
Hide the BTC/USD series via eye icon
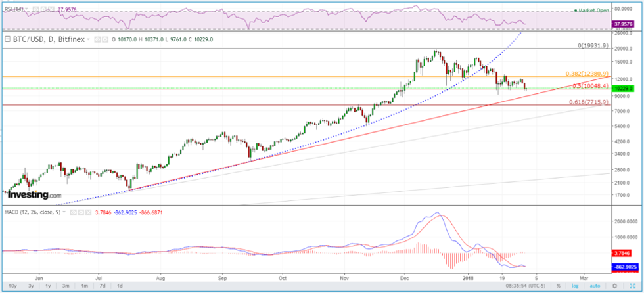96,40
